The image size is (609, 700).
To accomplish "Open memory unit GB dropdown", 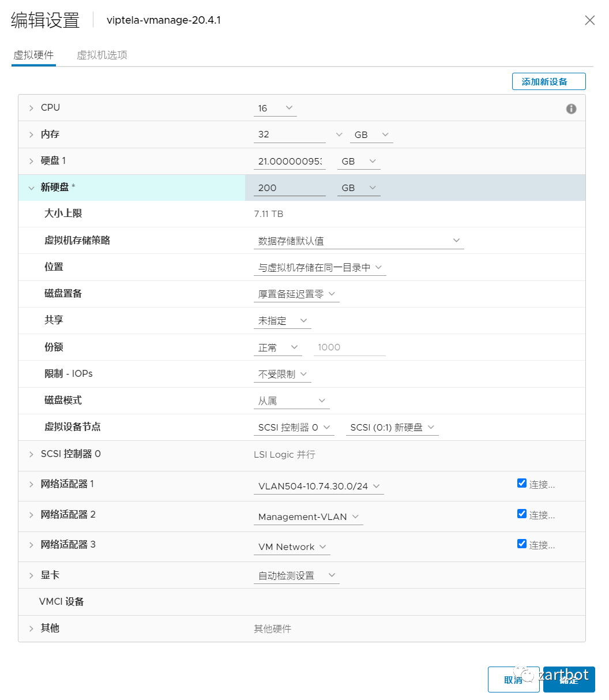I will coord(371,134).
